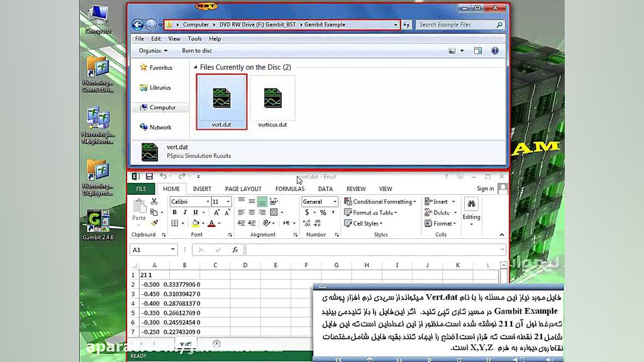Toggle Underline formatting

(196, 211)
